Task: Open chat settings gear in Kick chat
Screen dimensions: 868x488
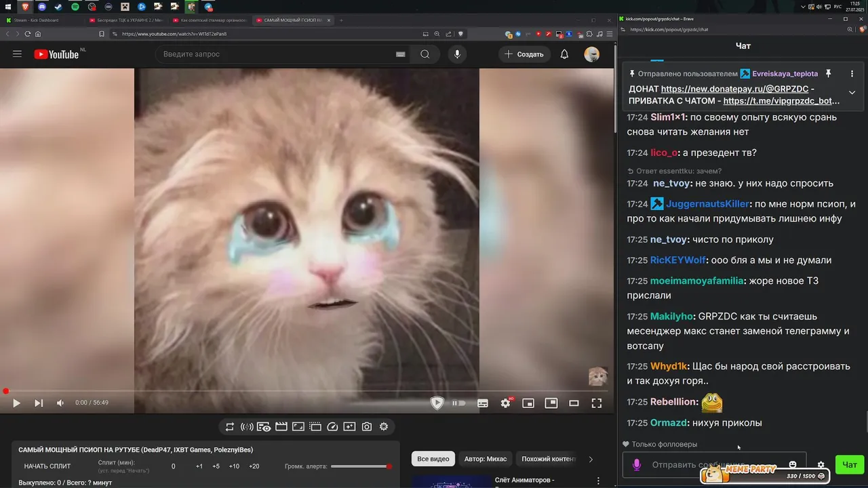Action: [821, 465]
